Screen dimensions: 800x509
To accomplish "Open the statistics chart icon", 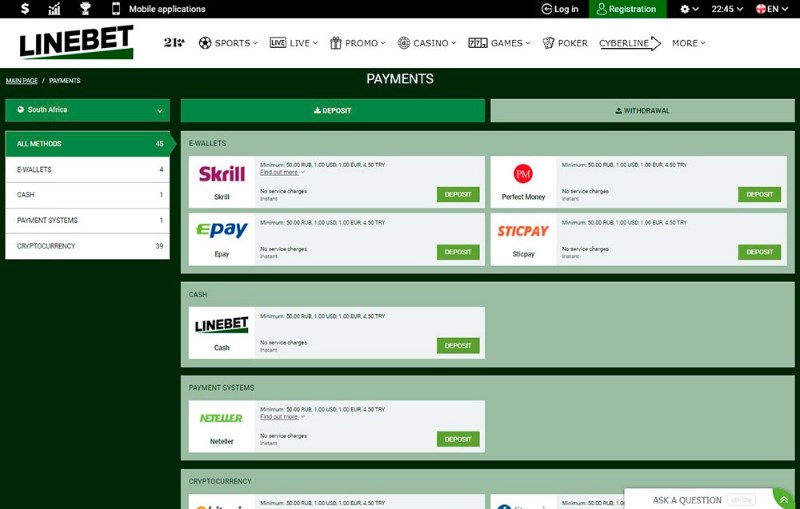I will [54, 9].
